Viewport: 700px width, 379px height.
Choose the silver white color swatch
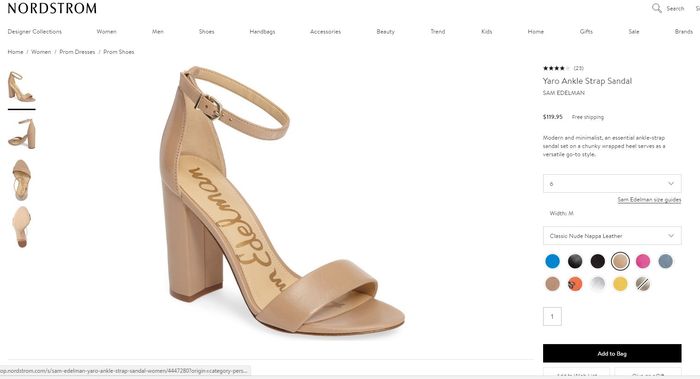[597, 284]
